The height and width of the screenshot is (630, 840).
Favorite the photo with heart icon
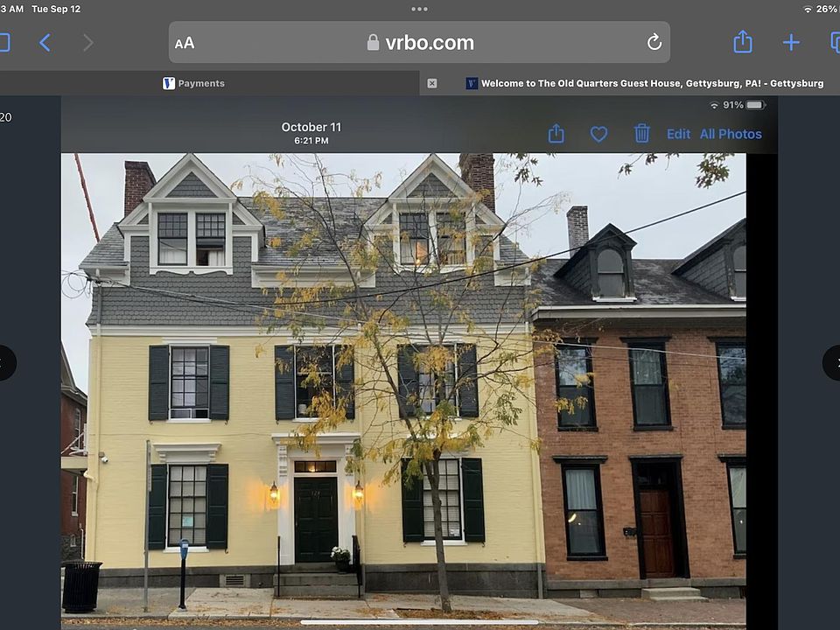point(598,134)
